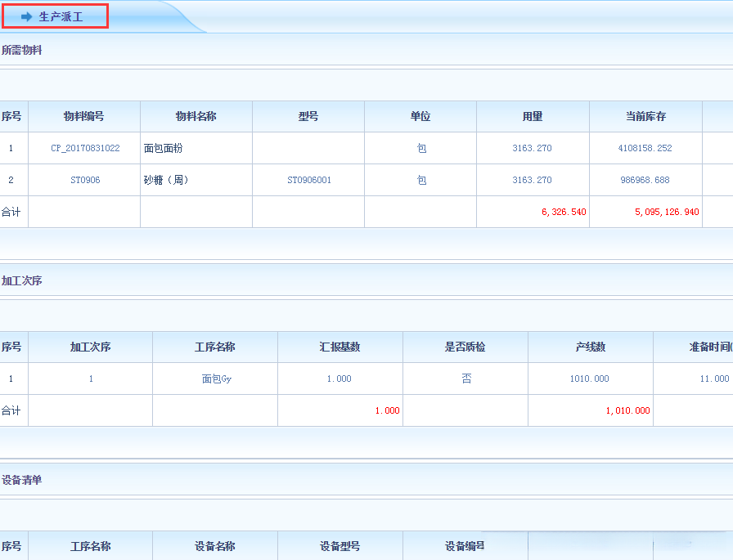Click the 设备编号 column header
Image resolution: width=733 pixels, height=560 pixels.
pyautogui.click(x=465, y=546)
